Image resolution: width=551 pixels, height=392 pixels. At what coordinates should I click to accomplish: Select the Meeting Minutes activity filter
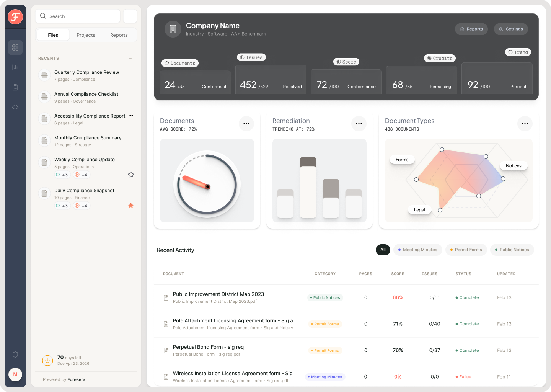click(417, 250)
